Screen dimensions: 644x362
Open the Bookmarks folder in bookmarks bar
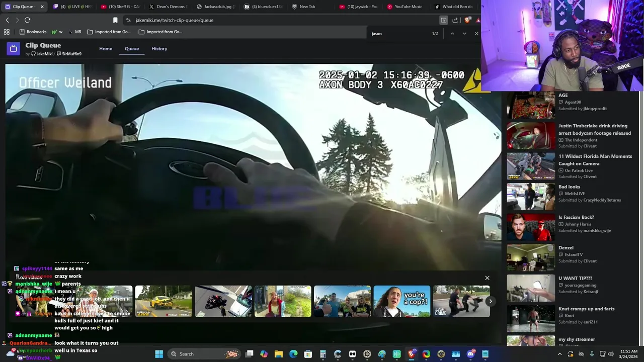(33, 32)
